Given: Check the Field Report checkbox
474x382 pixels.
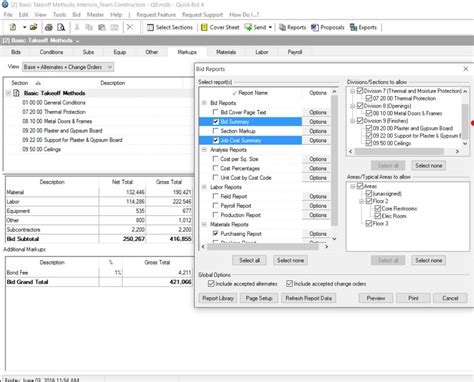Looking at the screenshot, I should coord(216,196).
